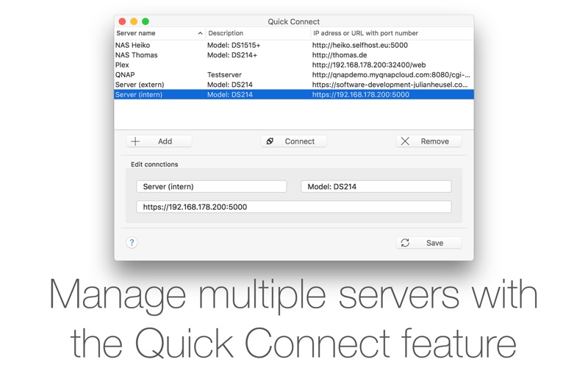Screen dimensions: 588x368
Task: Click the plug icon on the Connect button
Action: [270, 141]
